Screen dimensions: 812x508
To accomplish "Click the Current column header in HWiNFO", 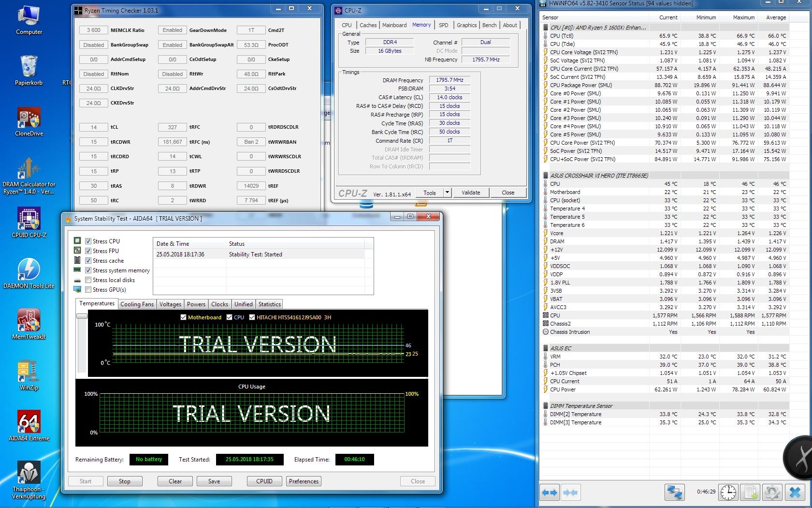I will (668, 17).
